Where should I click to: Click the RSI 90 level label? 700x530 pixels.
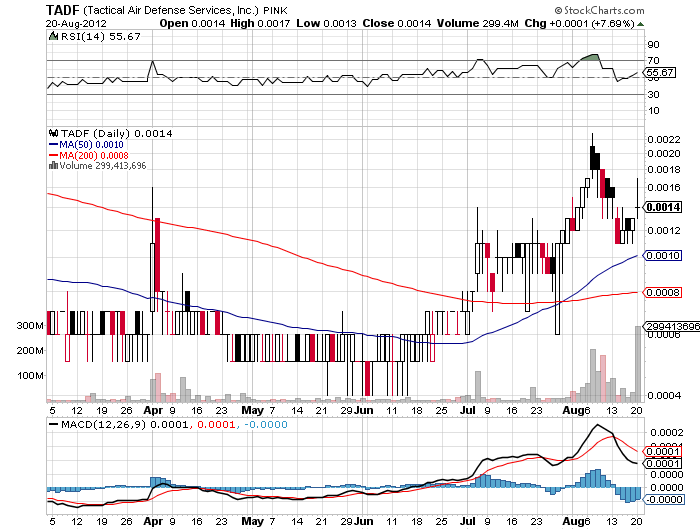(x=653, y=45)
